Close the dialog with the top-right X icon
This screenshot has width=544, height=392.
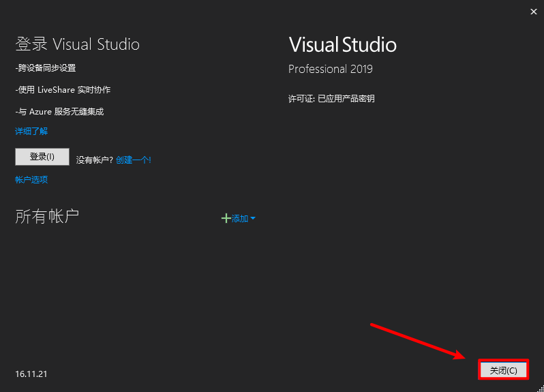click(x=534, y=12)
